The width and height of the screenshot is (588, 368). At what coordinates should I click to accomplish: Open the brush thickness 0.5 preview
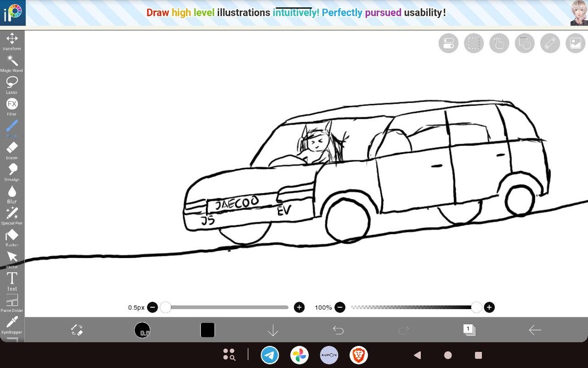[x=143, y=330]
